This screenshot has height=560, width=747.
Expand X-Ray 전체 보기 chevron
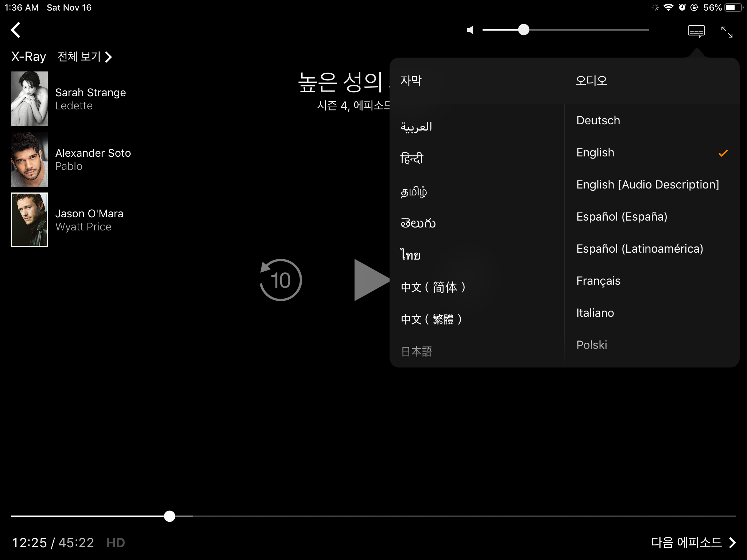[108, 57]
